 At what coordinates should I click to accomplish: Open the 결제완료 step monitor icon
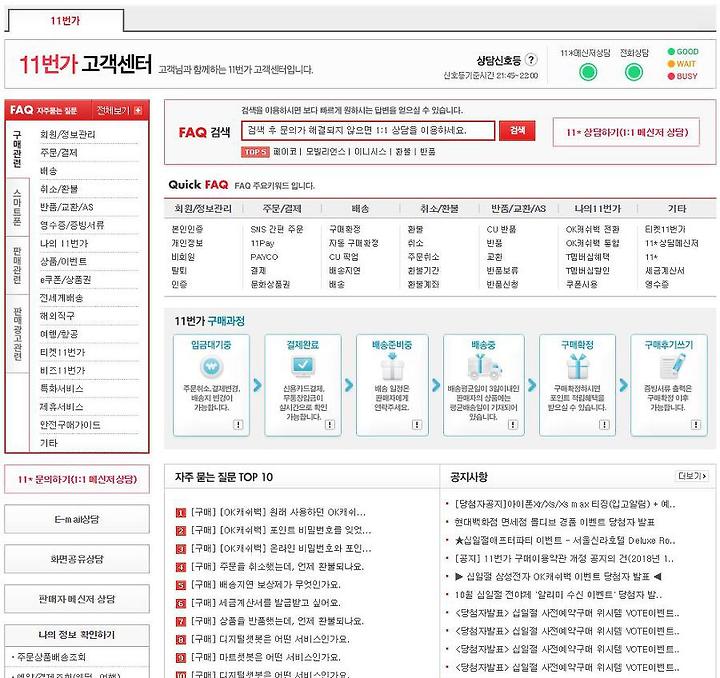tap(303, 367)
